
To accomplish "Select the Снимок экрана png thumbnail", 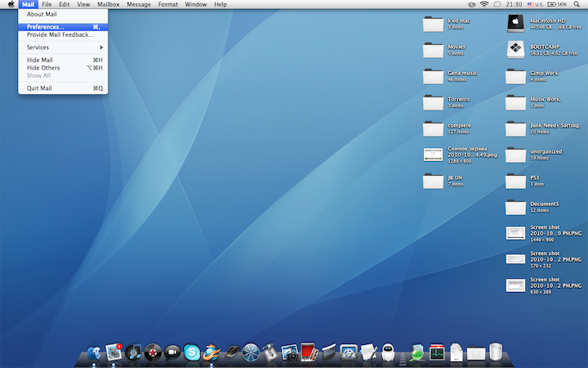I will [x=433, y=155].
